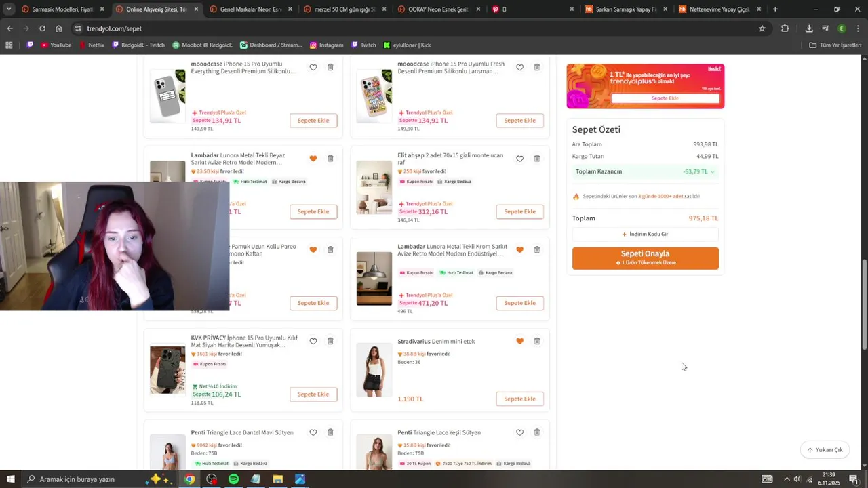Open browser downloads
This screenshot has height=488, width=868.
[809, 28]
